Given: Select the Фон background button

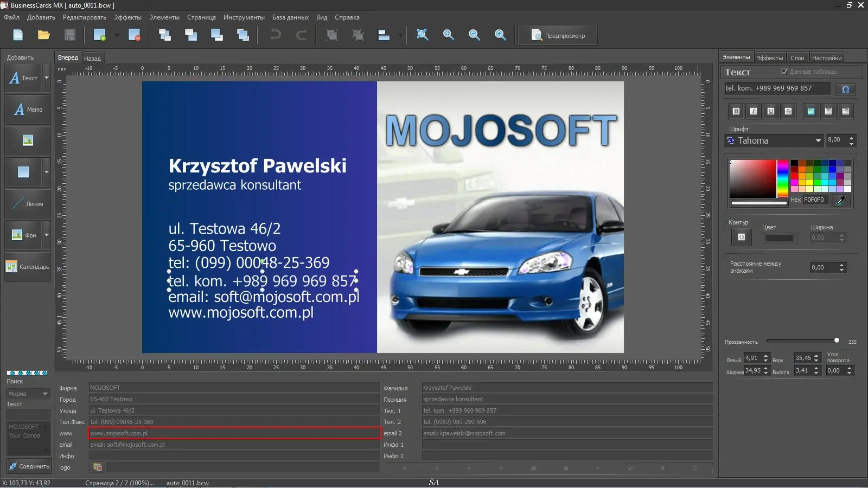Looking at the screenshot, I should coord(24,235).
